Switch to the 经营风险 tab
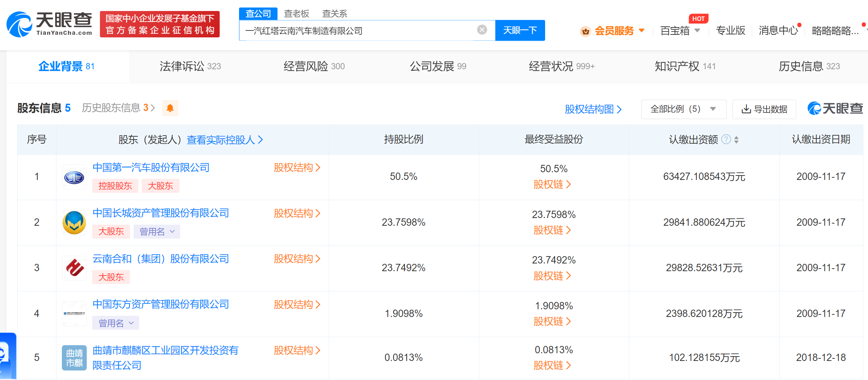The width and height of the screenshot is (868, 380). click(x=314, y=66)
